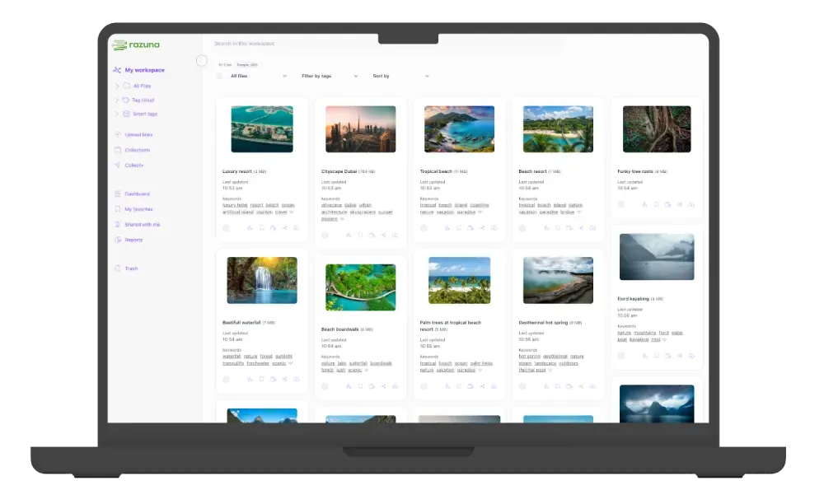The image size is (824, 504).
Task: Open My workspace in the sidebar
Action: [144, 70]
